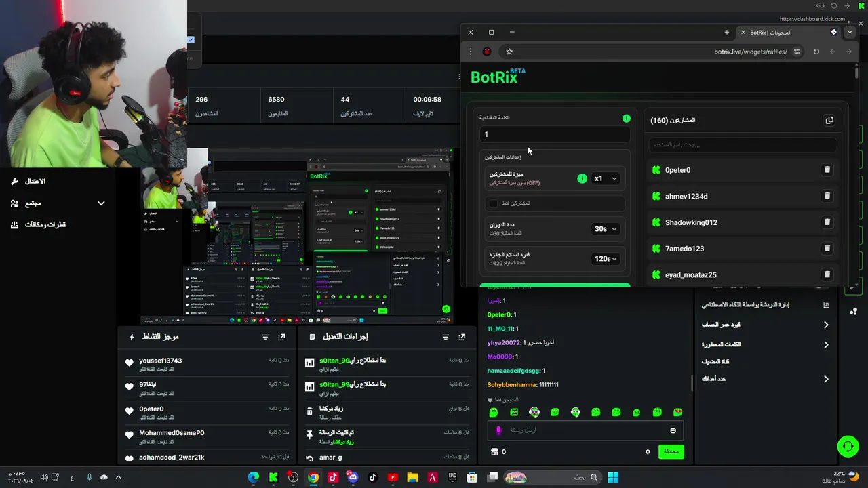
Task: Filter the activity feed (موجز النشاط)
Action: click(265, 337)
